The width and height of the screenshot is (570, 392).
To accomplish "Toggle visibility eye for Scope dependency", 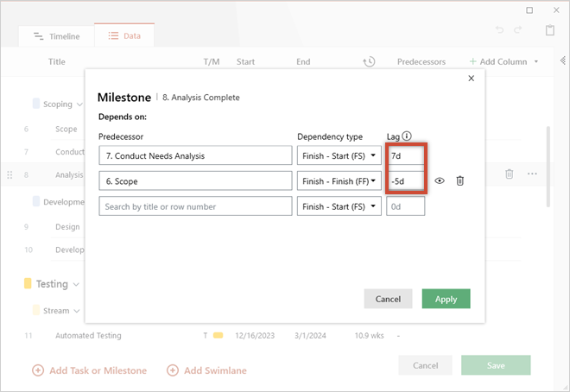I will pyautogui.click(x=440, y=180).
